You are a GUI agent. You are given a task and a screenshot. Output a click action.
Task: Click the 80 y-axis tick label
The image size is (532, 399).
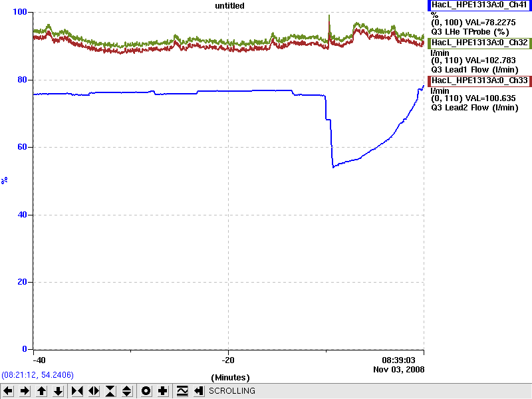[x=22, y=80]
